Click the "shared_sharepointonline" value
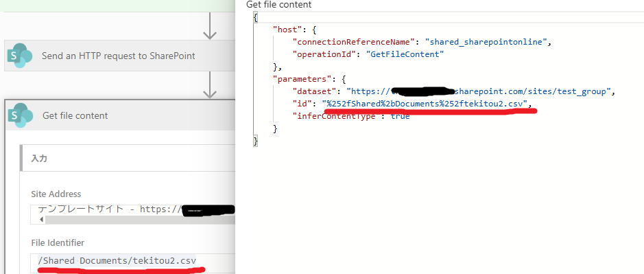Viewport: 644px width, 274px height. point(486,42)
